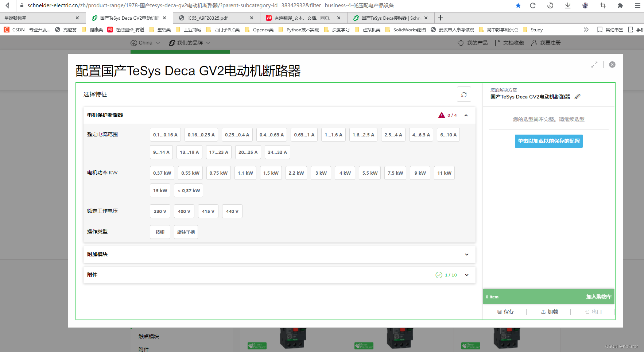
Task: Click the 出口 export button
Action: (x=593, y=312)
